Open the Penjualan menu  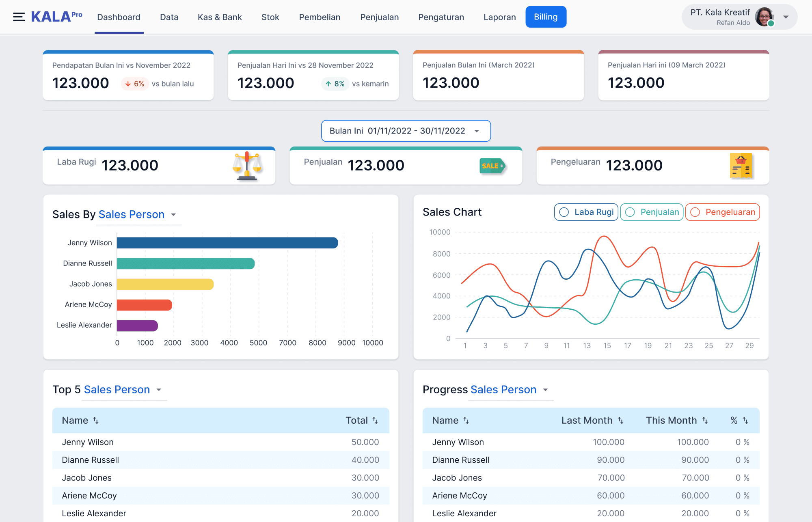tap(379, 17)
